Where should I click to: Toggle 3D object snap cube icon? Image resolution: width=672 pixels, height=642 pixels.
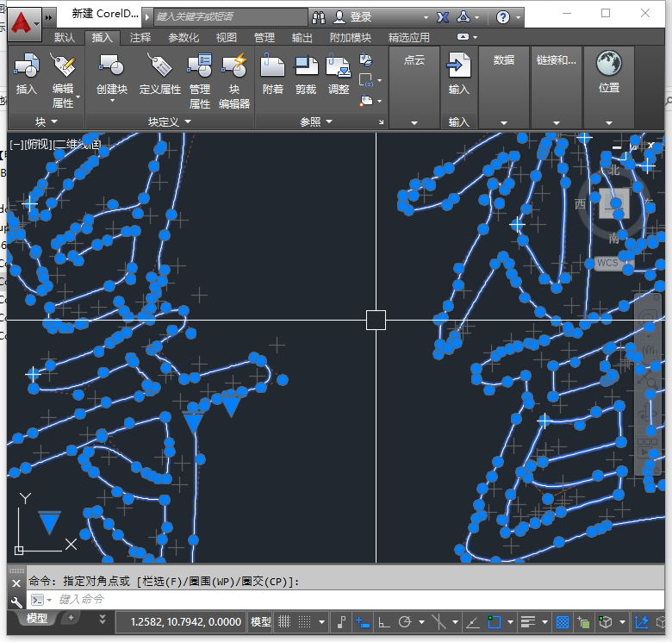pyautogui.click(x=605, y=622)
